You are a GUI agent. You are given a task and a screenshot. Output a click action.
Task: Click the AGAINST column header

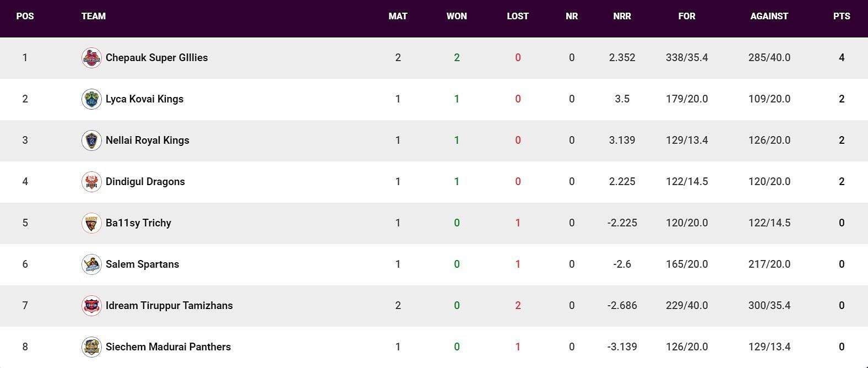[769, 16]
